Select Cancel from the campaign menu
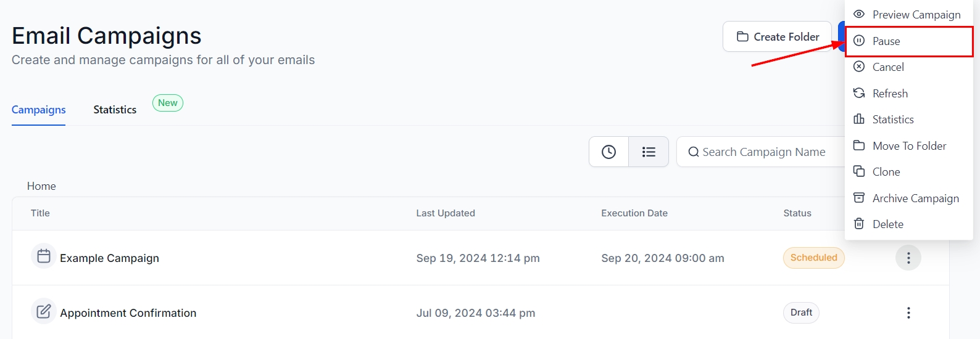Viewport: 980px width, 339px height. 887,67
